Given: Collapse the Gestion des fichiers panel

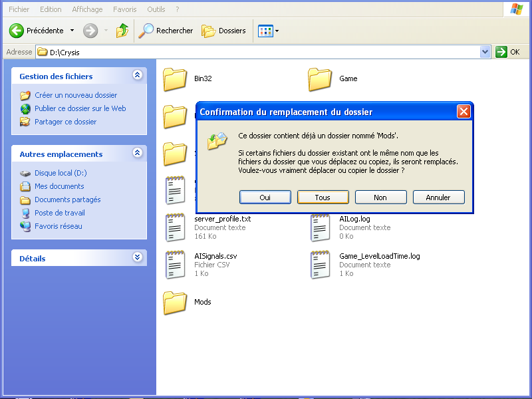Looking at the screenshot, I should point(138,75).
